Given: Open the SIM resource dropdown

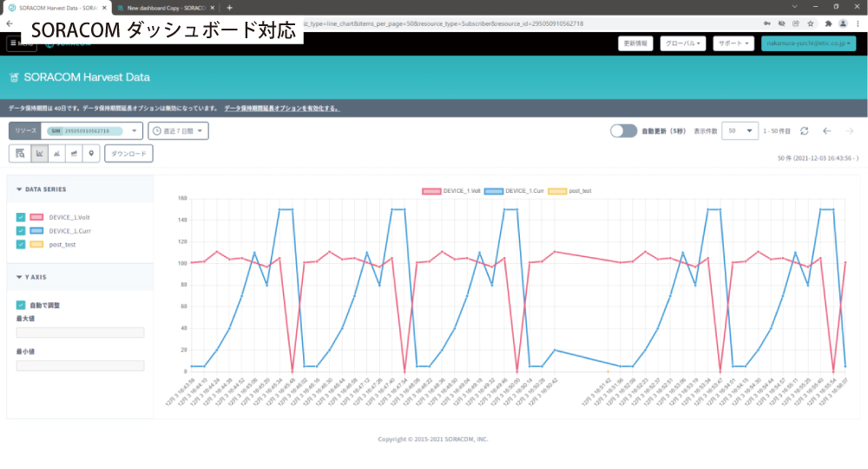Looking at the screenshot, I should click(x=92, y=131).
